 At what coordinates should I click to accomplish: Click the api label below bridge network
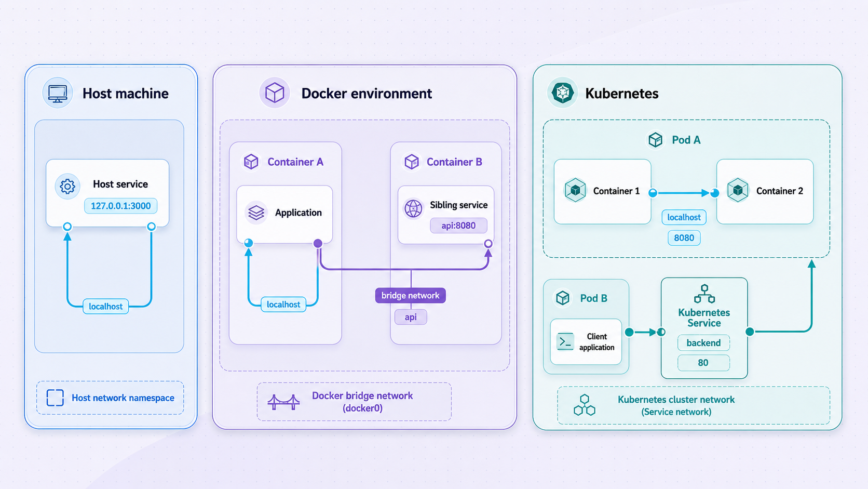(x=411, y=317)
